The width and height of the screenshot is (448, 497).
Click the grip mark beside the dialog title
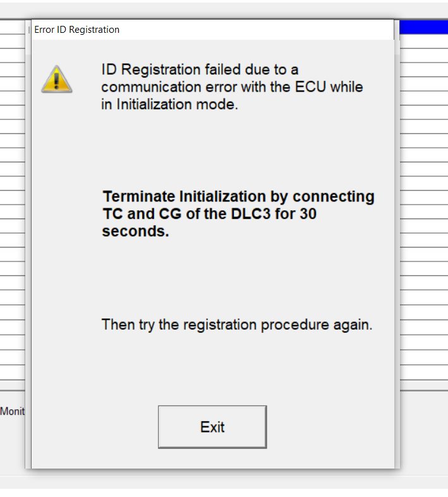pos(29,30)
